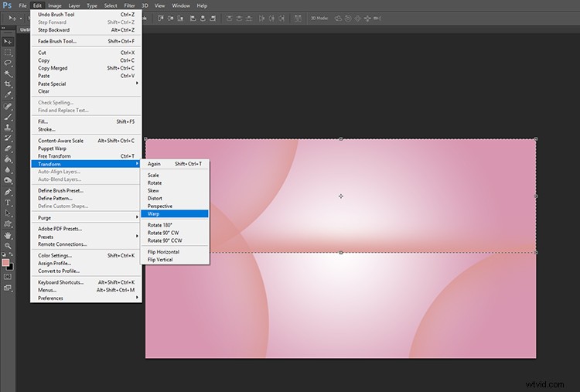Choose Content-Aware Scale

(86, 141)
